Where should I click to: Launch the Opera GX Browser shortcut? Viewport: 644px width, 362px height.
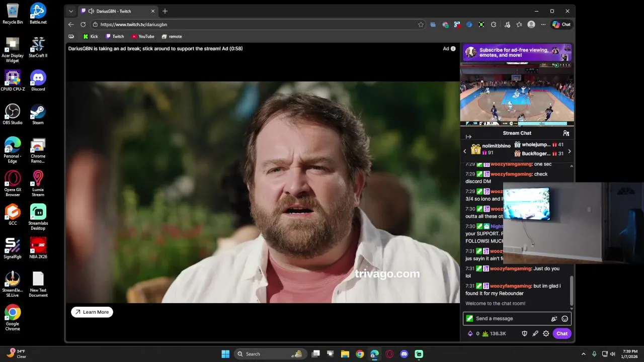point(13,184)
